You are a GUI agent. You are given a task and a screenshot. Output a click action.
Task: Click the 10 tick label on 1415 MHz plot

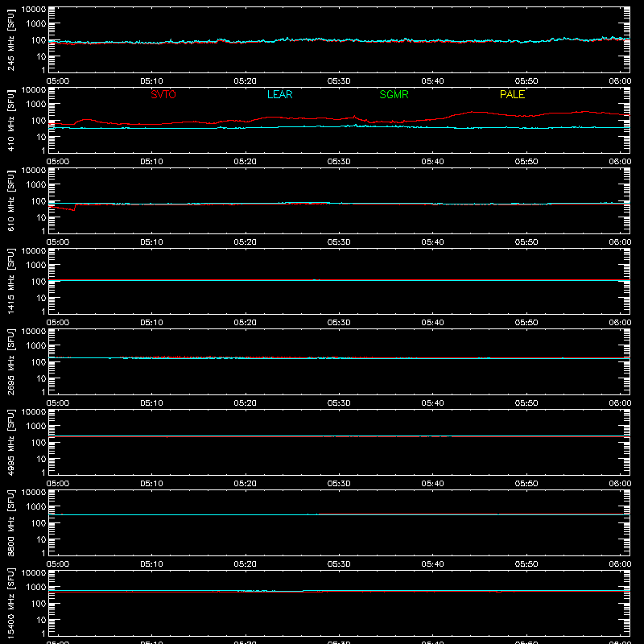(41, 298)
